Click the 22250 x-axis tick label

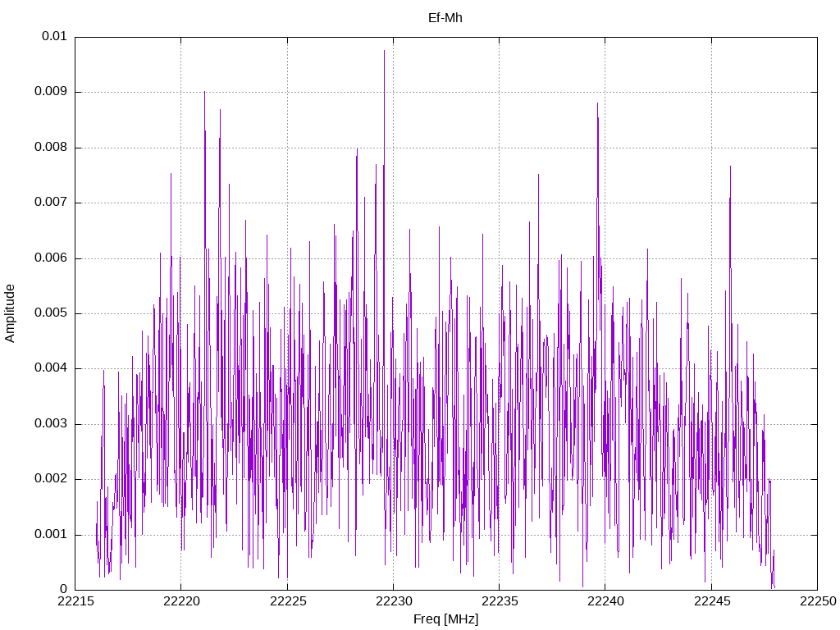click(x=818, y=601)
